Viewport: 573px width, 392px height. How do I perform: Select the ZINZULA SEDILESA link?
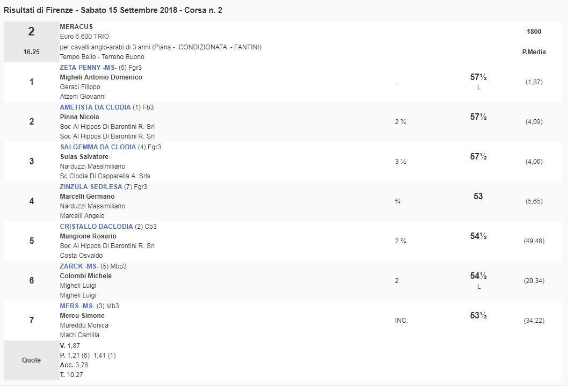[x=91, y=187]
